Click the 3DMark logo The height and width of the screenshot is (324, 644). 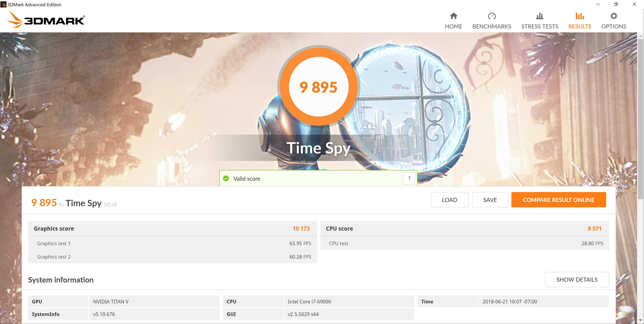(46, 20)
